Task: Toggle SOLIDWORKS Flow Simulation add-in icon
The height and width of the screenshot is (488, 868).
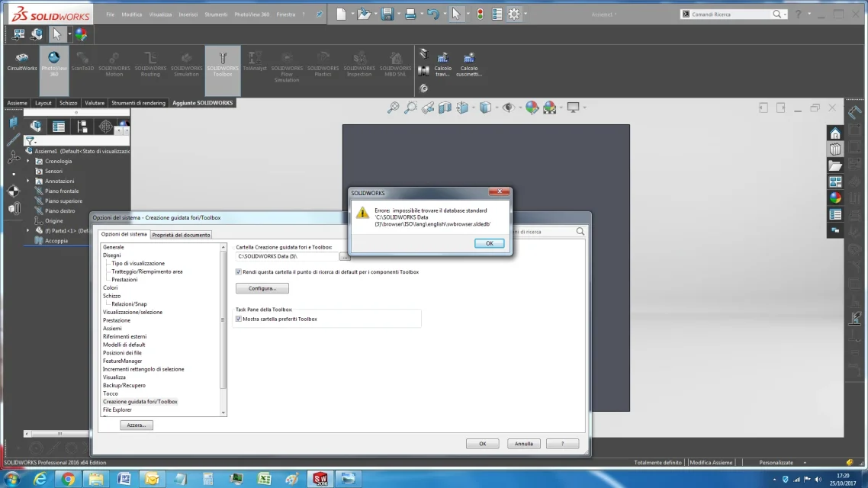Action: 287,68
